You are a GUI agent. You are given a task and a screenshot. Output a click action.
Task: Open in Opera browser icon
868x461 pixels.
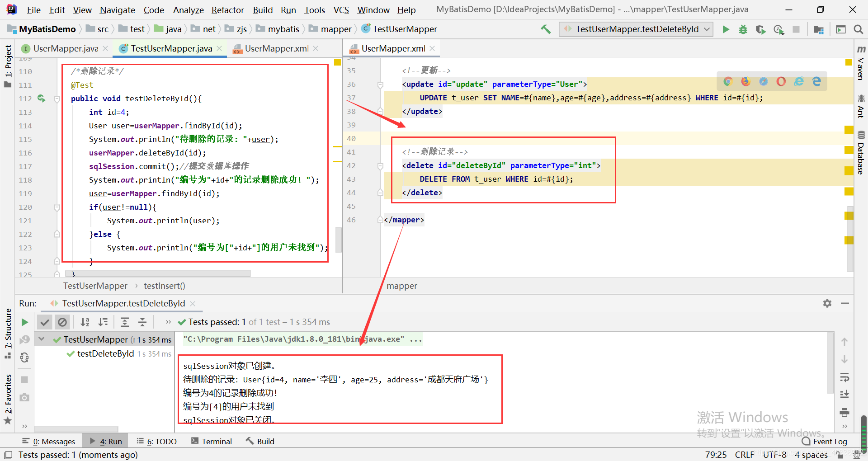[x=781, y=81]
